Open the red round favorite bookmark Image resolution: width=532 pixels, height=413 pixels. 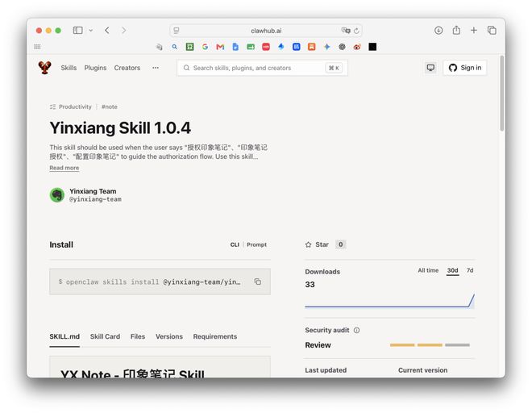pyautogui.click(x=266, y=47)
